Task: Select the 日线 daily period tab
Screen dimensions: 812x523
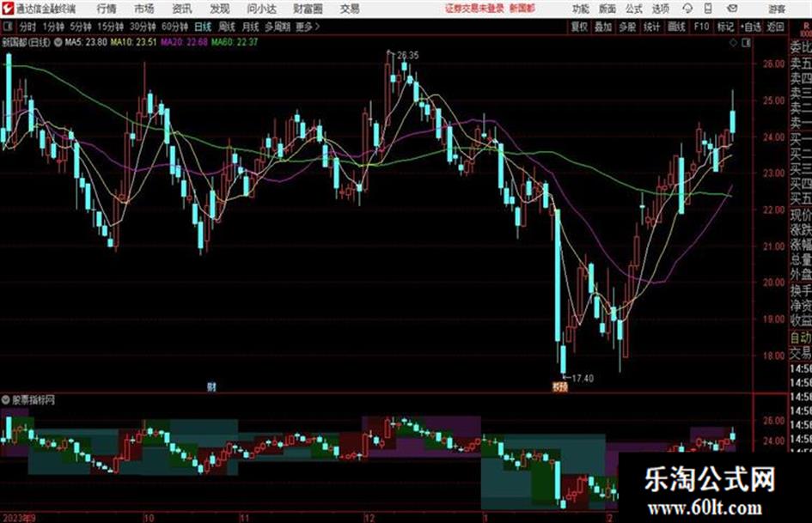Action: point(203,27)
